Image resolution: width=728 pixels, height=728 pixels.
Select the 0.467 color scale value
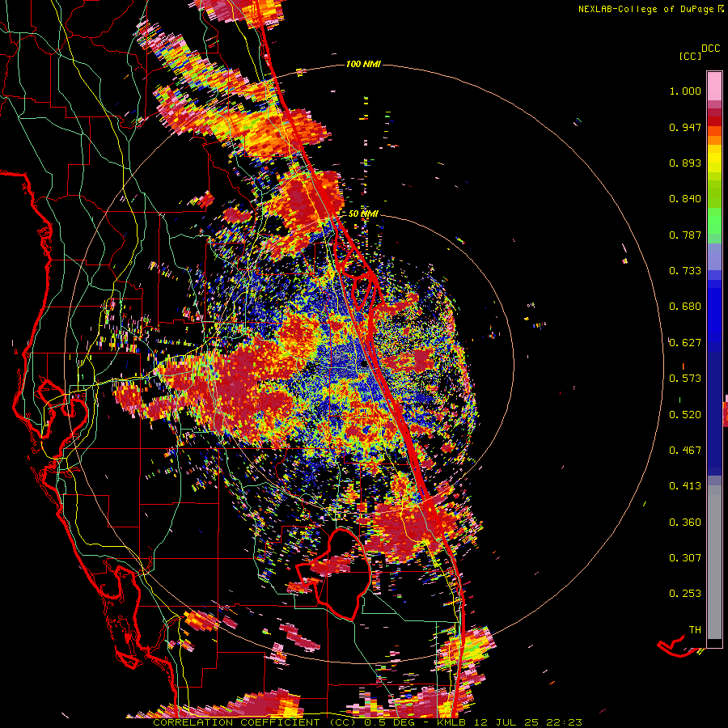coord(685,451)
